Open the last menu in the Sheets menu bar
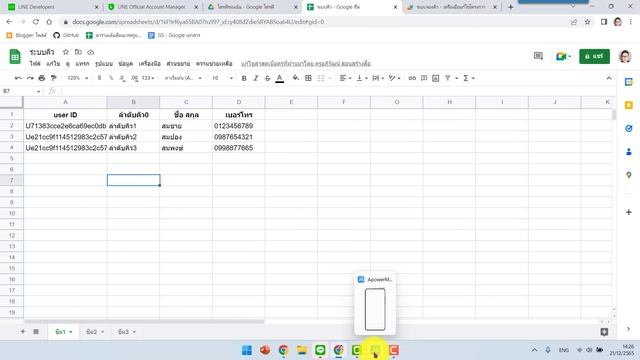 [214, 64]
